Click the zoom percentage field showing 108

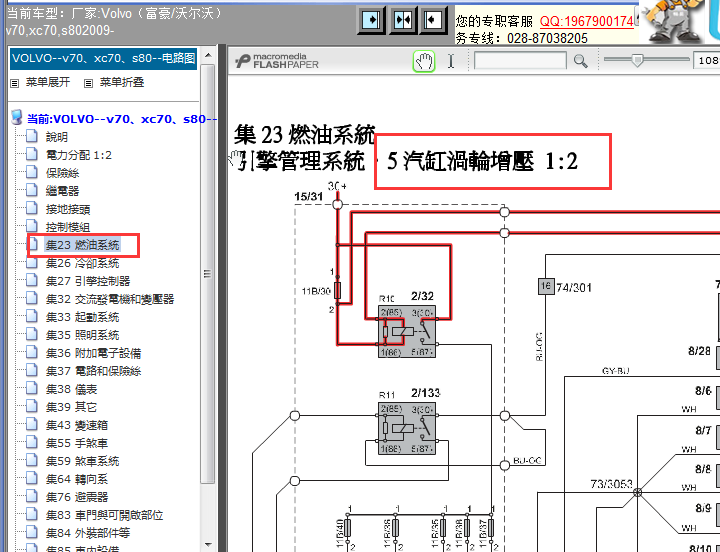707,61
